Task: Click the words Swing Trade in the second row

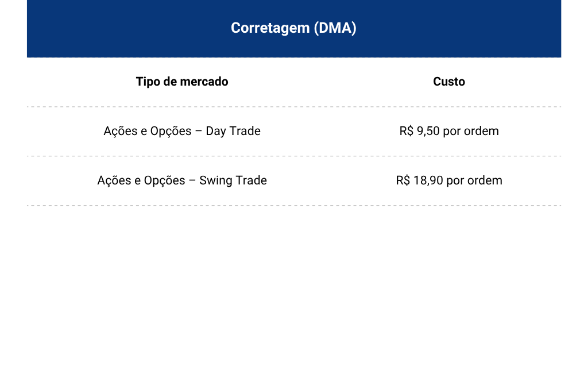Action: 233,181
